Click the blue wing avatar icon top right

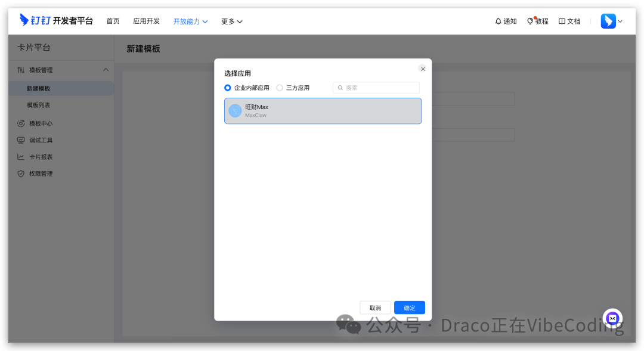click(x=608, y=21)
